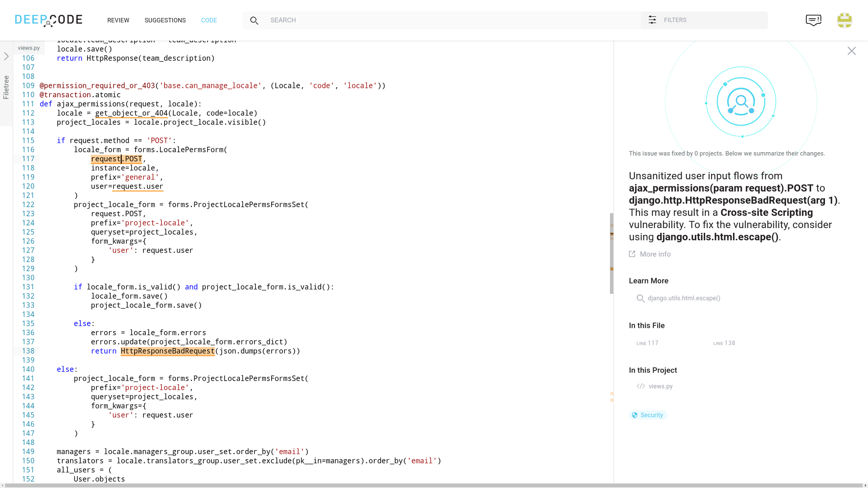
Task: Click the More info external link icon
Action: (632, 254)
